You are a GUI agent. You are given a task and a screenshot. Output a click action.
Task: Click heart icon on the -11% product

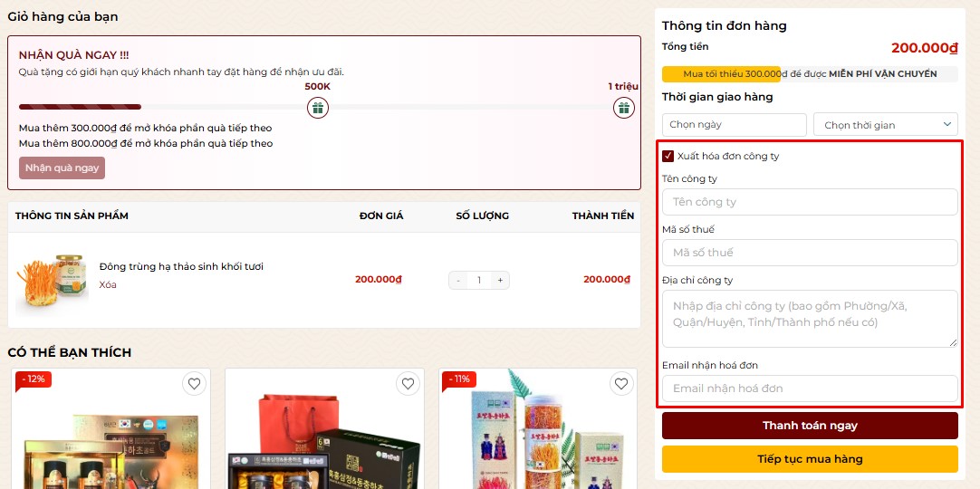point(620,383)
